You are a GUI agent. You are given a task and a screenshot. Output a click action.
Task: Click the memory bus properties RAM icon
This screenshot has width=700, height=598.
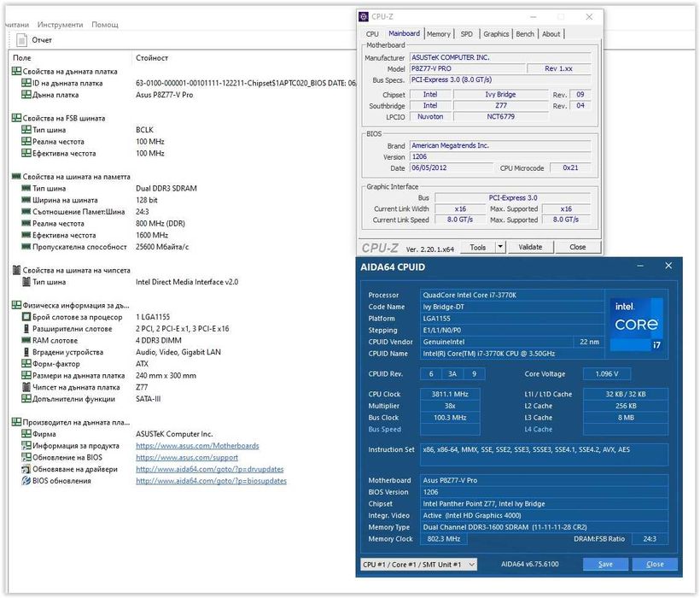[x=16, y=176]
